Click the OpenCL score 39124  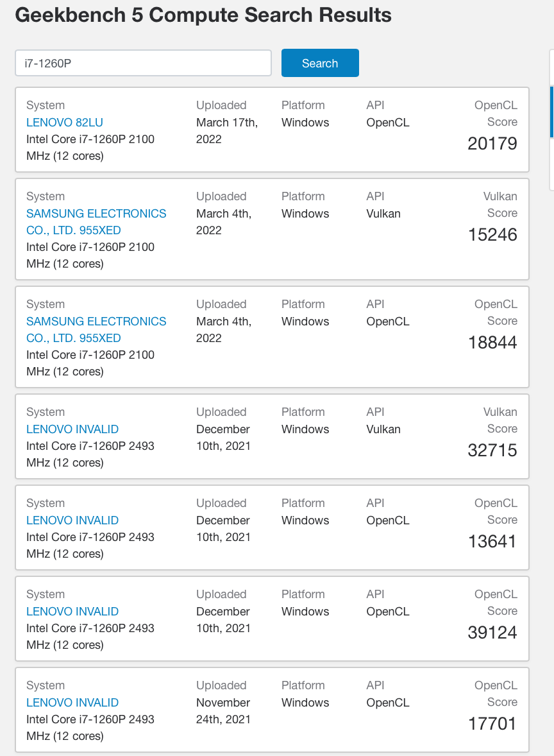(492, 632)
